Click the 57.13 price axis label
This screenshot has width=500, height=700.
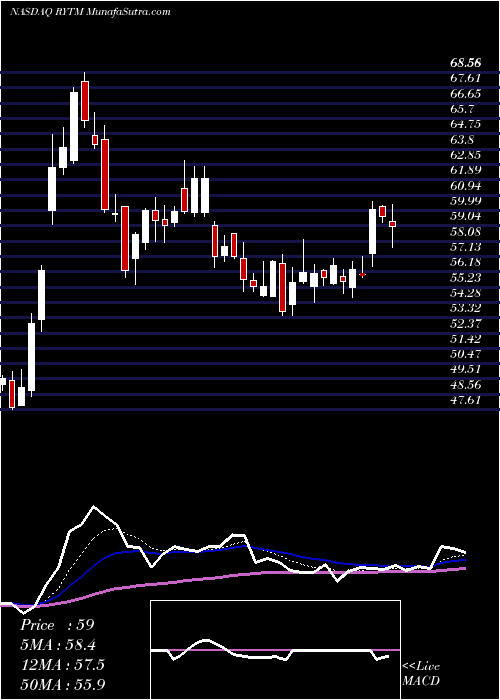tap(466, 247)
